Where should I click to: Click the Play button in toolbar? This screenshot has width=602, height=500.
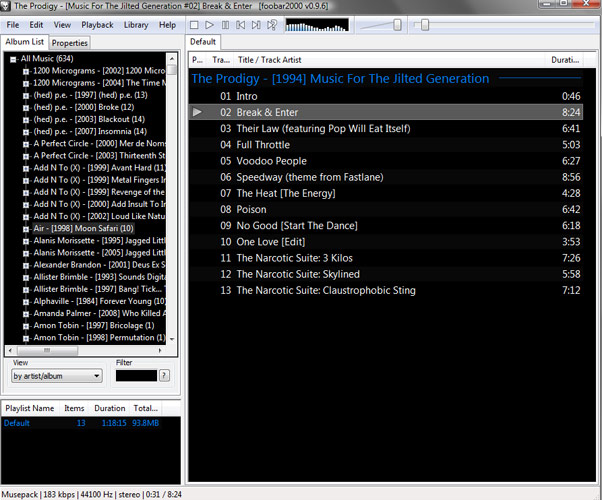pos(209,25)
